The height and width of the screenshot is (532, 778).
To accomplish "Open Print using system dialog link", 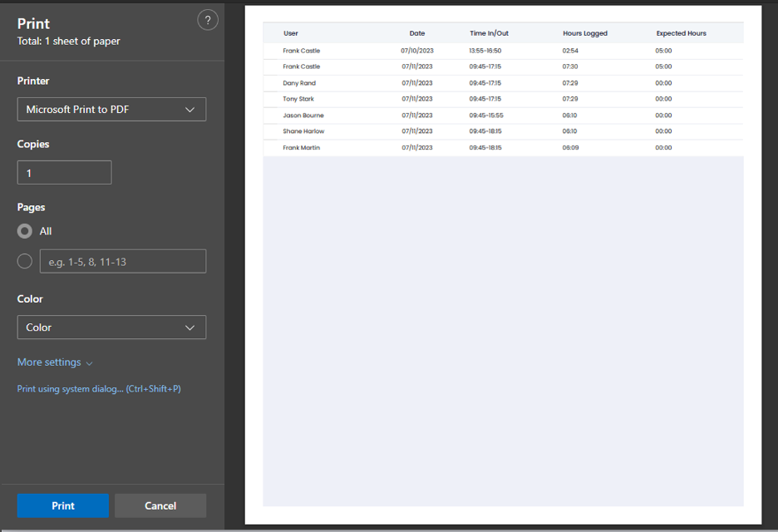I will point(99,389).
